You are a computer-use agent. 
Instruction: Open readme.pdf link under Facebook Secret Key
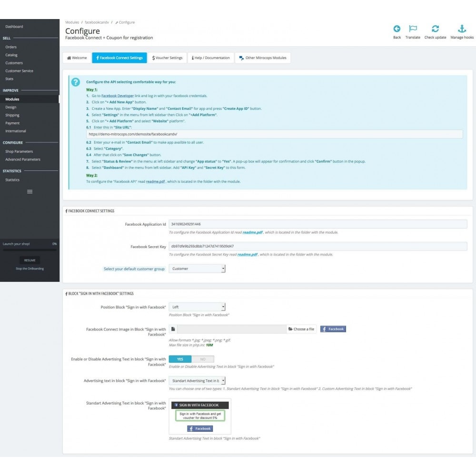(248, 254)
